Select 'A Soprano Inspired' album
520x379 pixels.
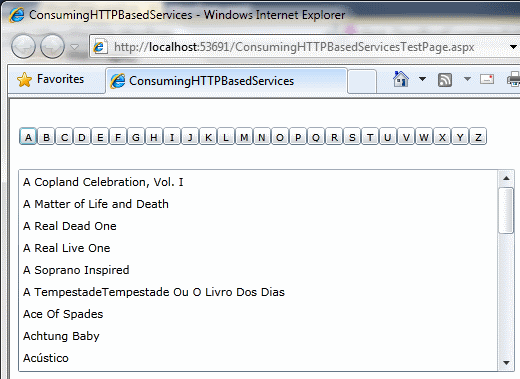pos(258,270)
